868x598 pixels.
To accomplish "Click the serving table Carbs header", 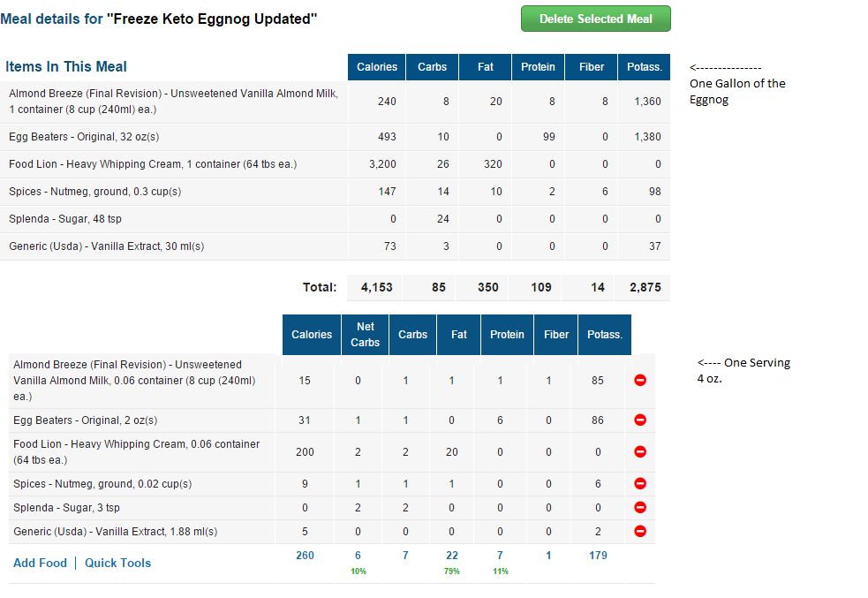I will click(413, 335).
